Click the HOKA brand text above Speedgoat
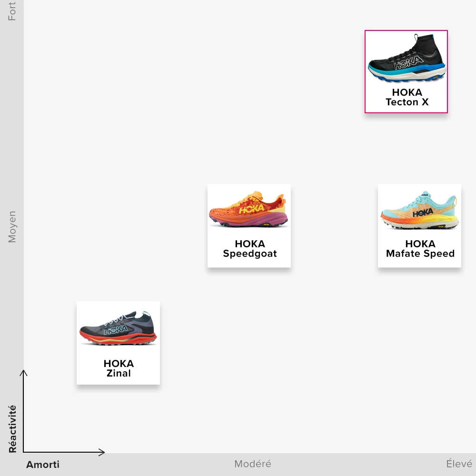Screen dimensions: 476x476 [250, 244]
